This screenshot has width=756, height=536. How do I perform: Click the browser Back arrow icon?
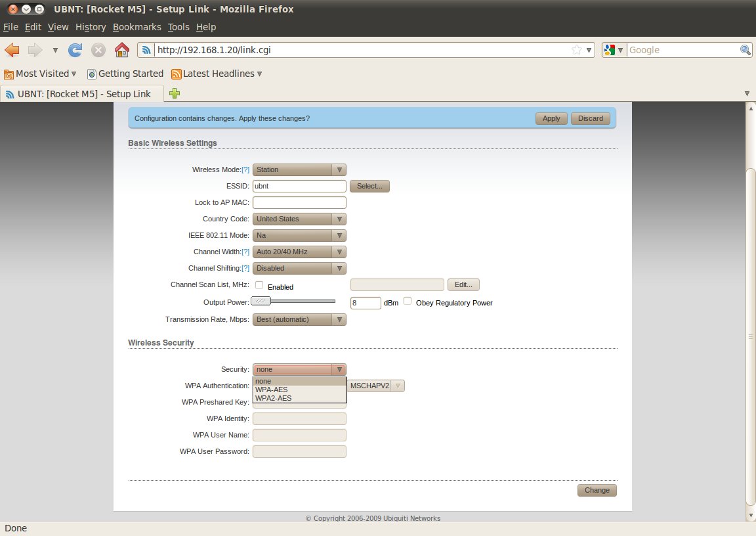[12, 50]
